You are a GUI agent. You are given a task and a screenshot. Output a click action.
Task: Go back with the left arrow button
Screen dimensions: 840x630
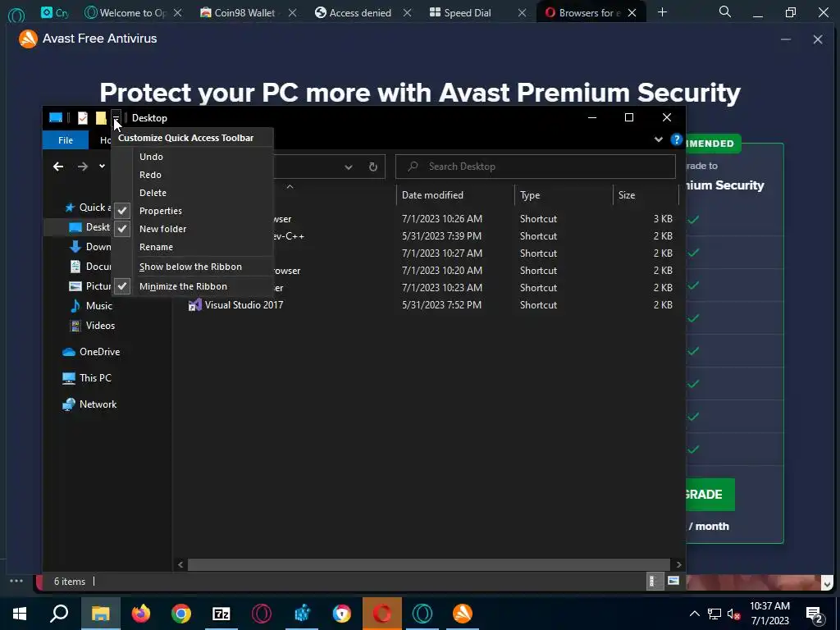58,167
